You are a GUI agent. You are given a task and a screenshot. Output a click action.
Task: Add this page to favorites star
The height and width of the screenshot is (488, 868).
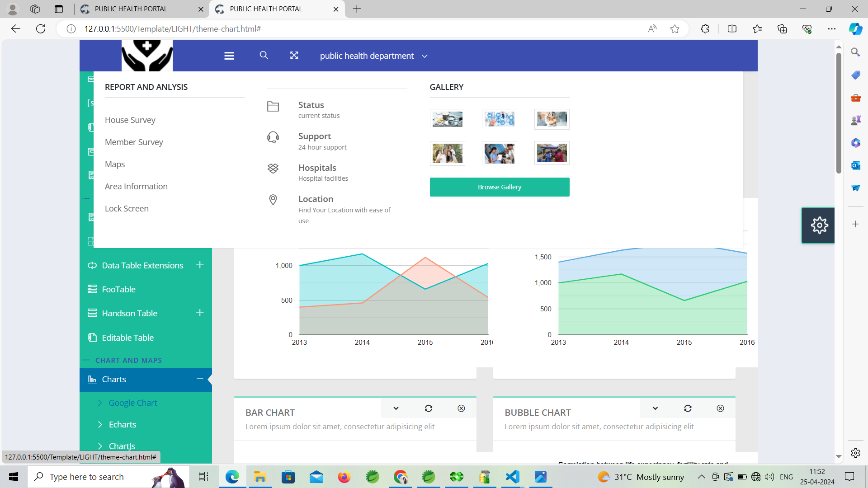(x=675, y=28)
